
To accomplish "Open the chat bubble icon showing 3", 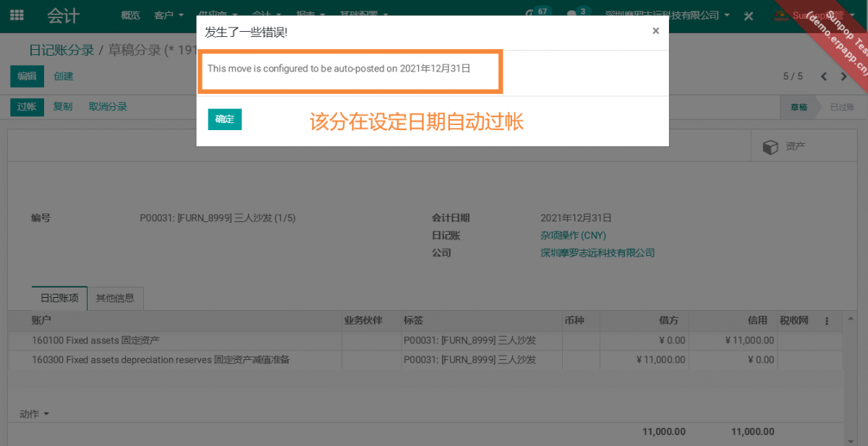I will pyautogui.click(x=576, y=13).
